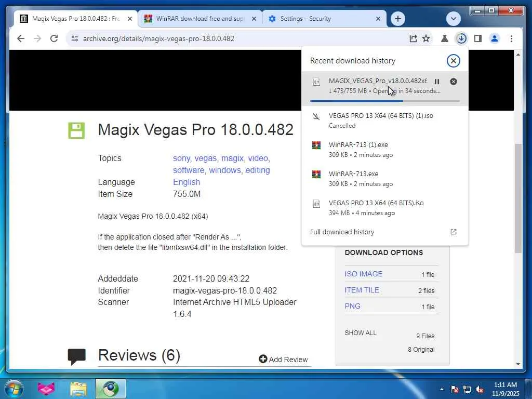
Task: Open the tab search dropdown arrow
Action: pos(453,19)
